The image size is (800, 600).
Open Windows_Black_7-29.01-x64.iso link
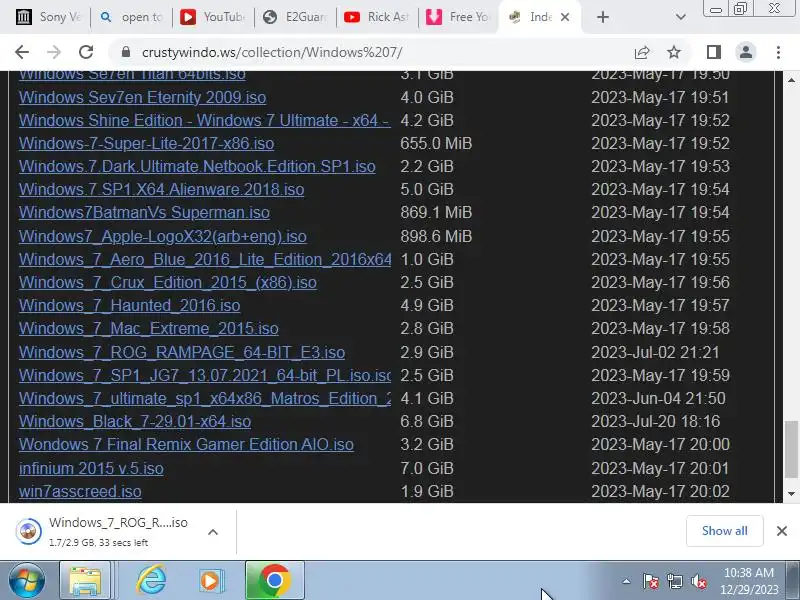click(135, 421)
